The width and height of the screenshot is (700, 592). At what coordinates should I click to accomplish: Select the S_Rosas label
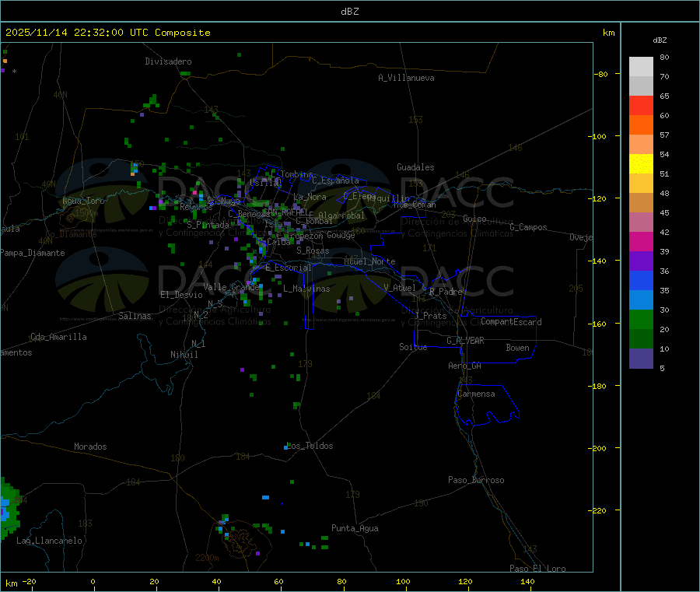(313, 250)
